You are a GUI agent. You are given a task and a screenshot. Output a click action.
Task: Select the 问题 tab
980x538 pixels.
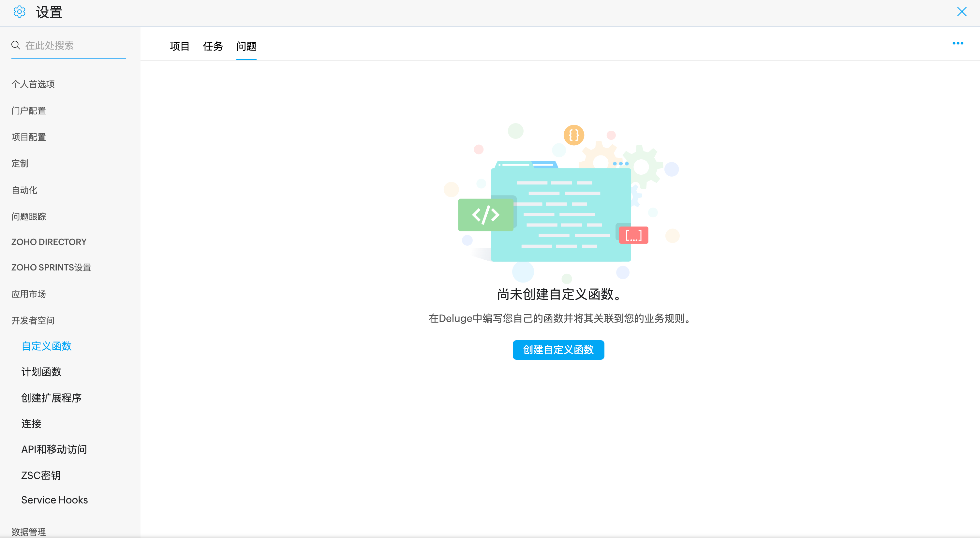coord(246,46)
